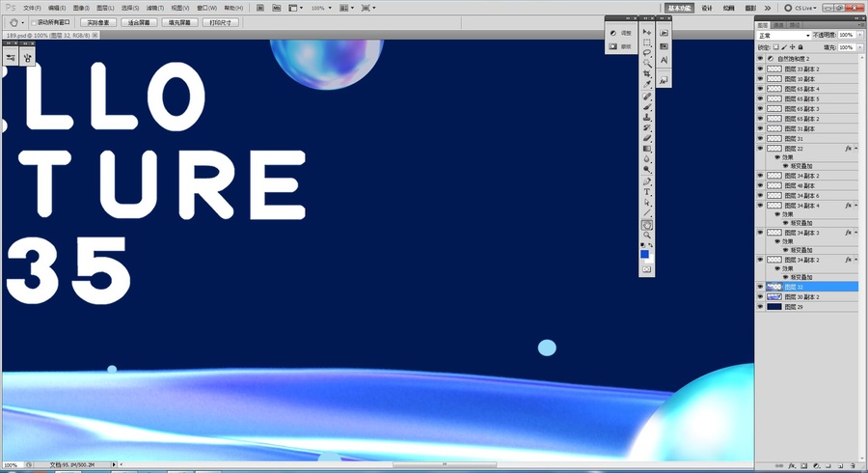Hide 自然饱和度 2 adjustment layer
This screenshot has width=868, height=473.
coord(760,59)
